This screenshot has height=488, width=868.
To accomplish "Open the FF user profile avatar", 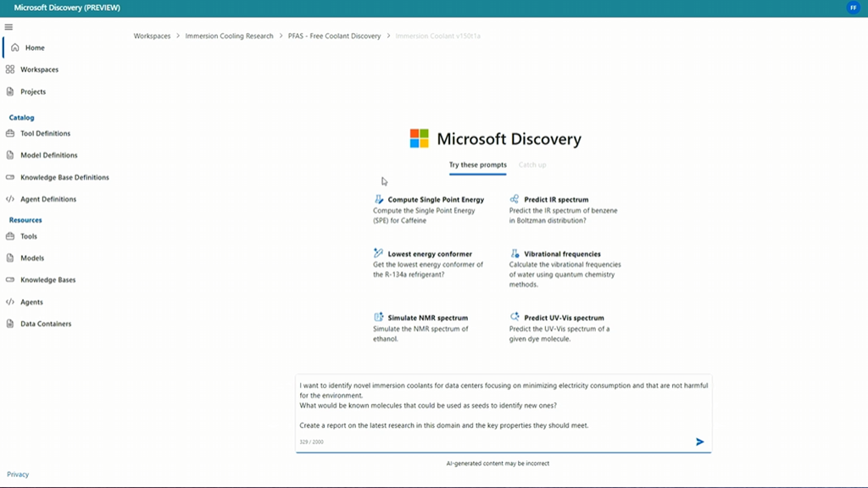I will [x=853, y=8].
